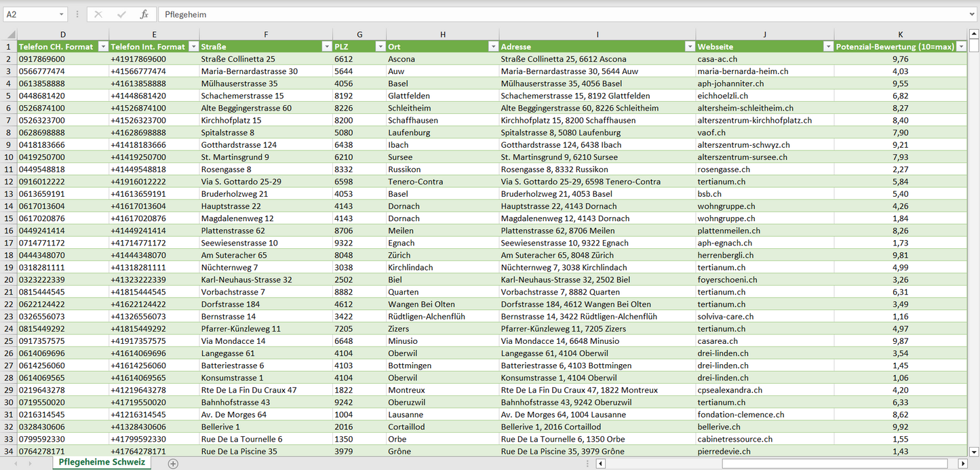Screen dimensions: 980x470
Task: Open the Webseite column filter dropdown
Action: (x=827, y=47)
